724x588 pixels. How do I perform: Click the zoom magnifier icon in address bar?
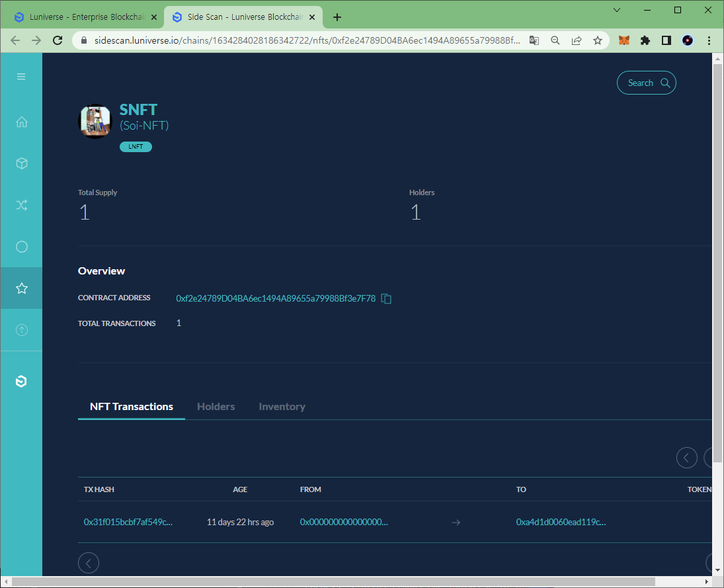point(555,40)
